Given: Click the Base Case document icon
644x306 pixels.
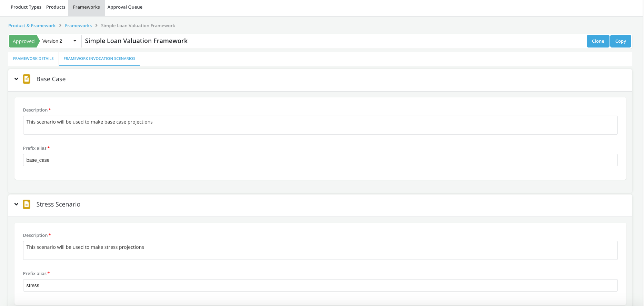Looking at the screenshot, I should (27, 79).
